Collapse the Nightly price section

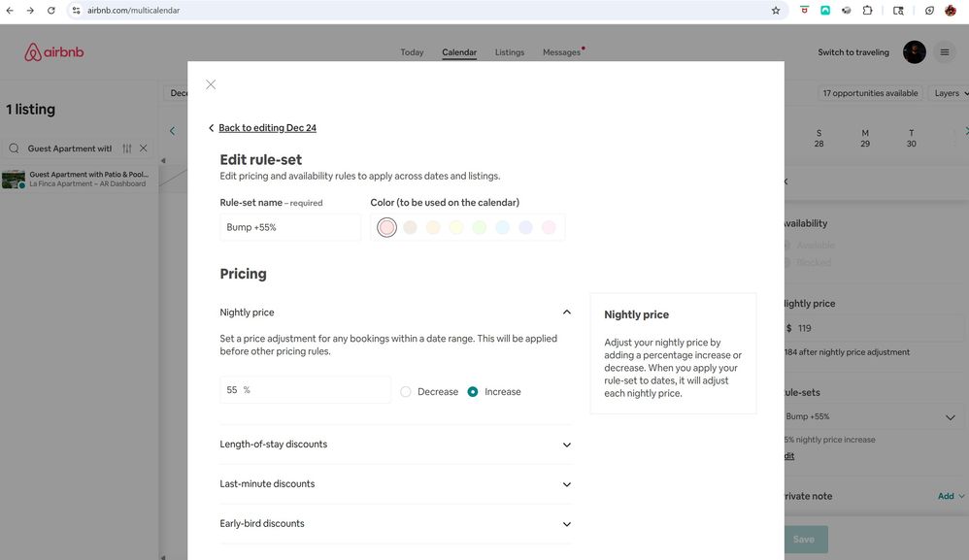[567, 313]
